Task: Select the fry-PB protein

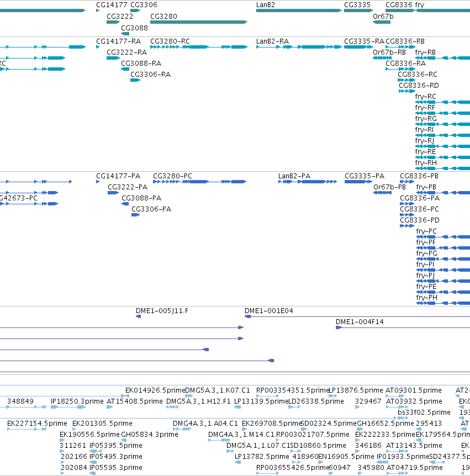Action: click(x=443, y=193)
